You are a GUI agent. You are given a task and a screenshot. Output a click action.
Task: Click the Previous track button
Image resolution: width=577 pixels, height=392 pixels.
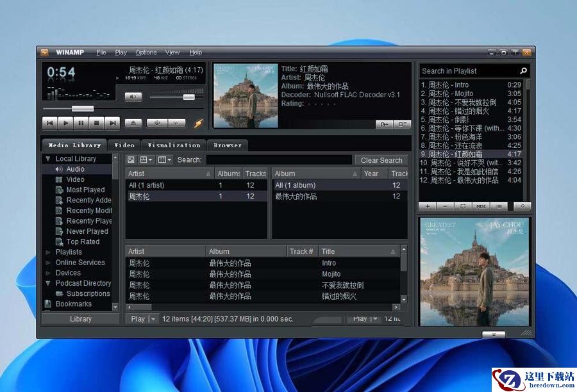[50, 122]
